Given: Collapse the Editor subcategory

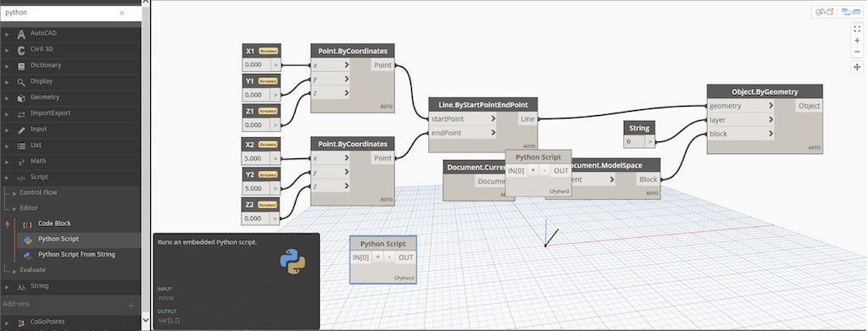Looking at the screenshot, I should [x=15, y=209].
